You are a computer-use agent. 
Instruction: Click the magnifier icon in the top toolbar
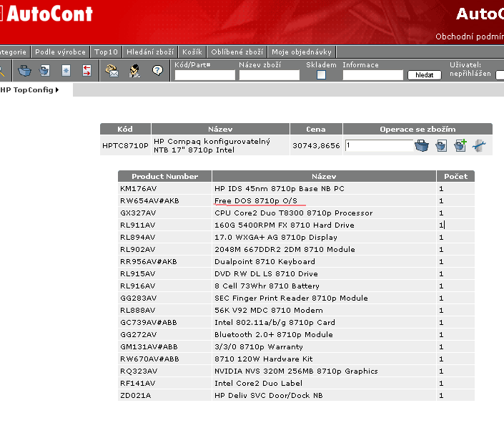[x=1, y=70]
